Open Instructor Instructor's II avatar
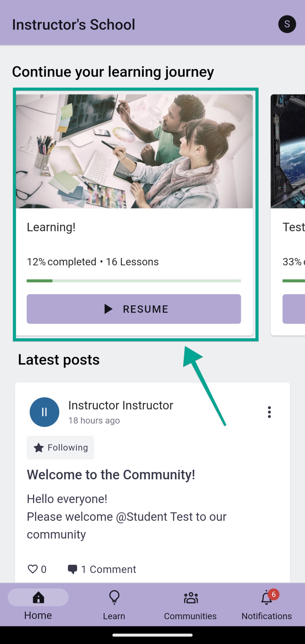The image size is (305, 644). pos(44,412)
